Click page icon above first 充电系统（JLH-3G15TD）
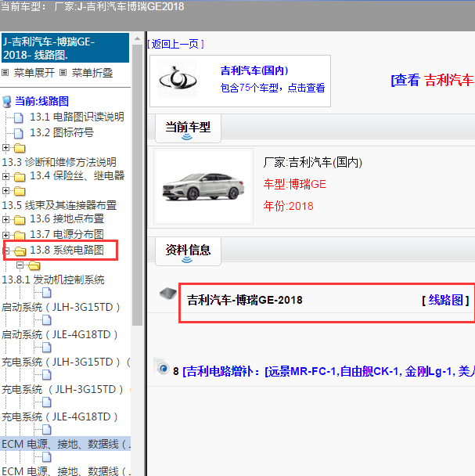Screen dimensions: 475x476 coord(47,348)
